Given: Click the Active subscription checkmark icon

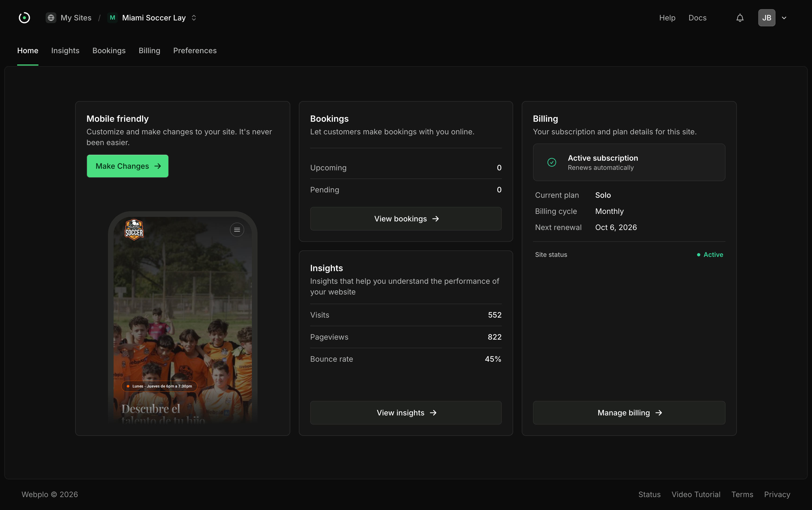Looking at the screenshot, I should pos(552,162).
